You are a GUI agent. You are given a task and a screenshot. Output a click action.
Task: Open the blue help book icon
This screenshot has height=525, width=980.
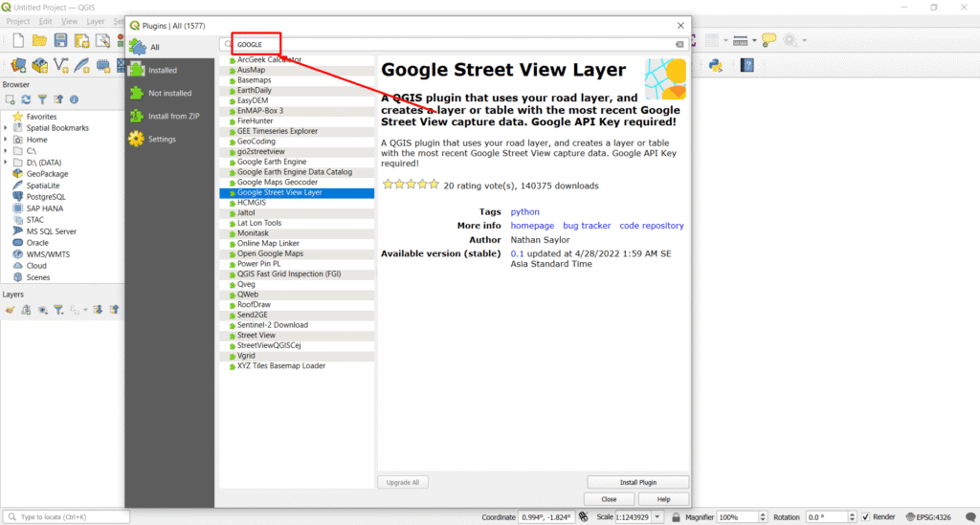(746, 65)
